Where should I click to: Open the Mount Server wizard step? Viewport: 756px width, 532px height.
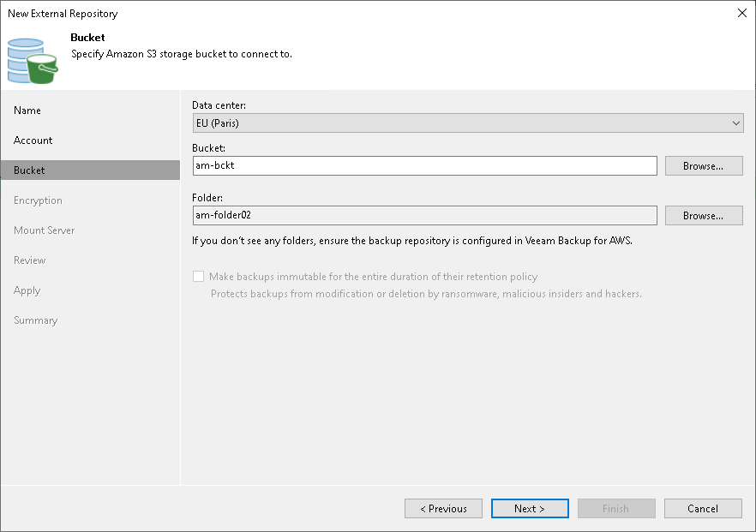45,230
